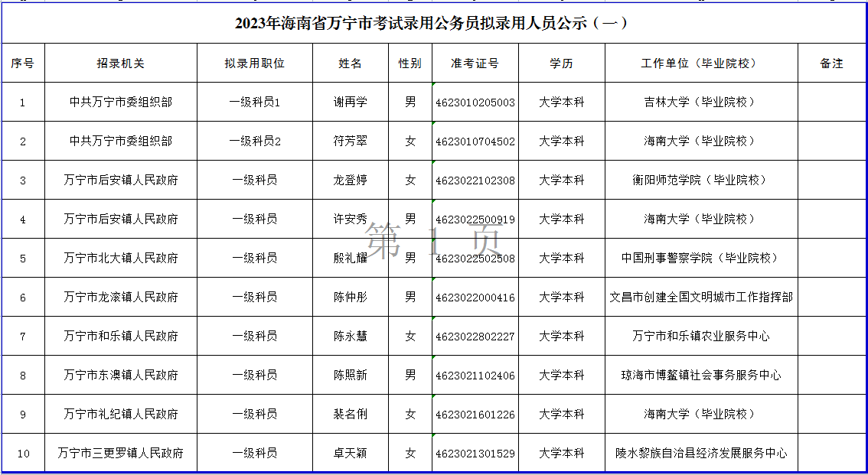
Task: Click serial number 10 cell
Action: point(23,454)
